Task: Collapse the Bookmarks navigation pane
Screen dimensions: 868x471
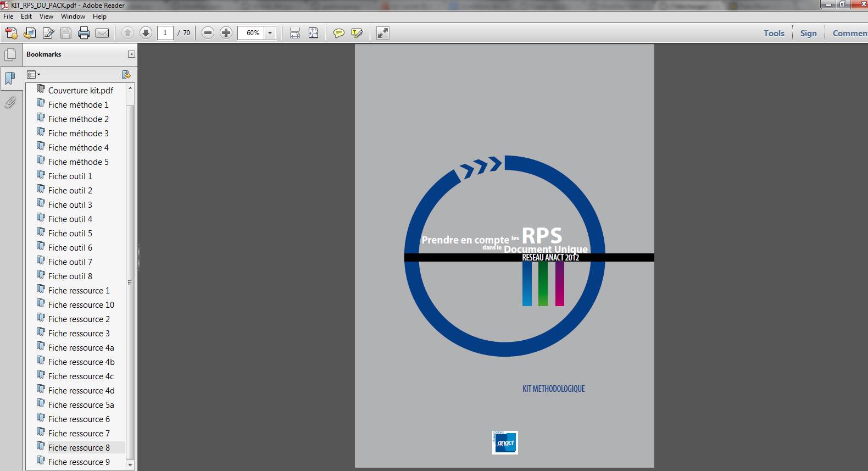Action: 131,54
